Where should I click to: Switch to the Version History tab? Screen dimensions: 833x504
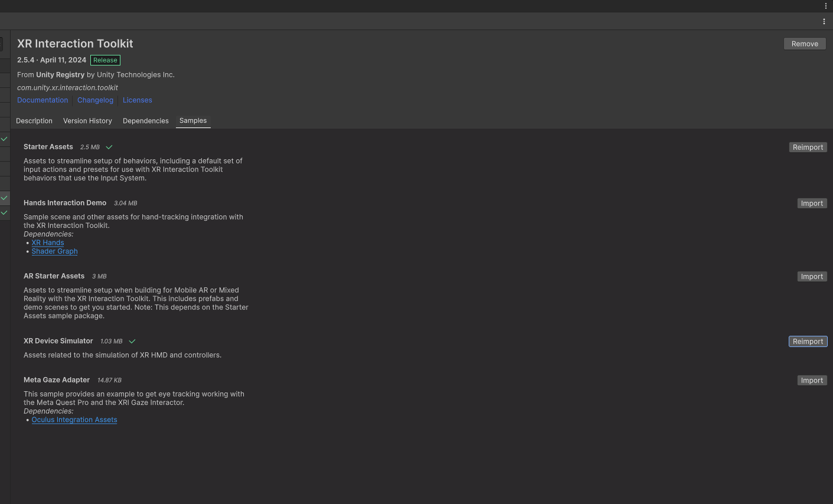click(x=87, y=121)
